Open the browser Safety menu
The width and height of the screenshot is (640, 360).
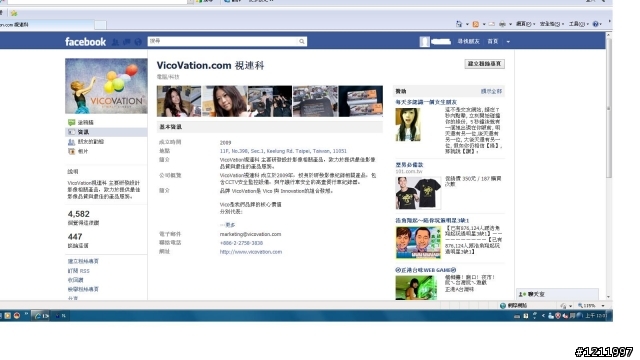click(x=551, y=24)
